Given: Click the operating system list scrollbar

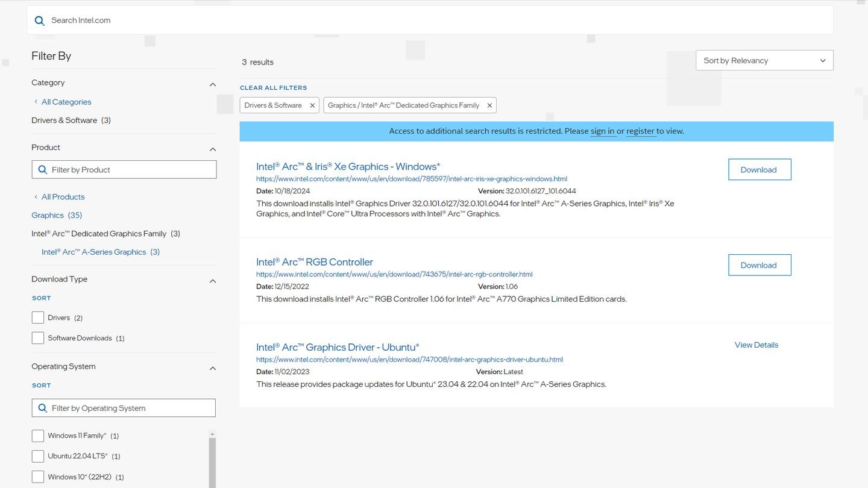Looking at the screenshot, I should [x=212, y=463].
